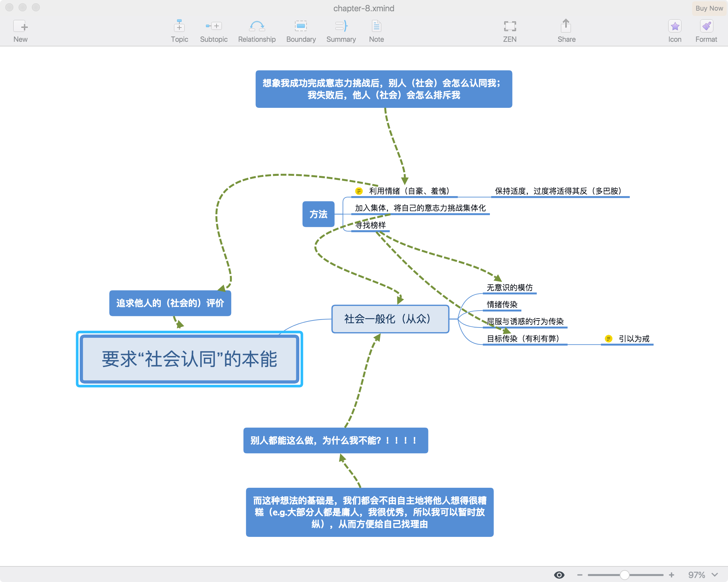
Task: Zoom in with the plus button
Action: click(x=671, y=575)
